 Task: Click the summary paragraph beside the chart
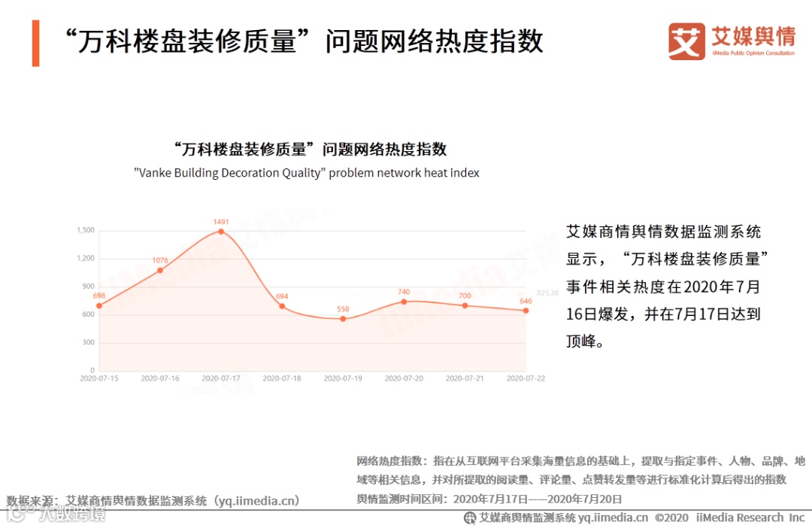click(x=666, y=287)
